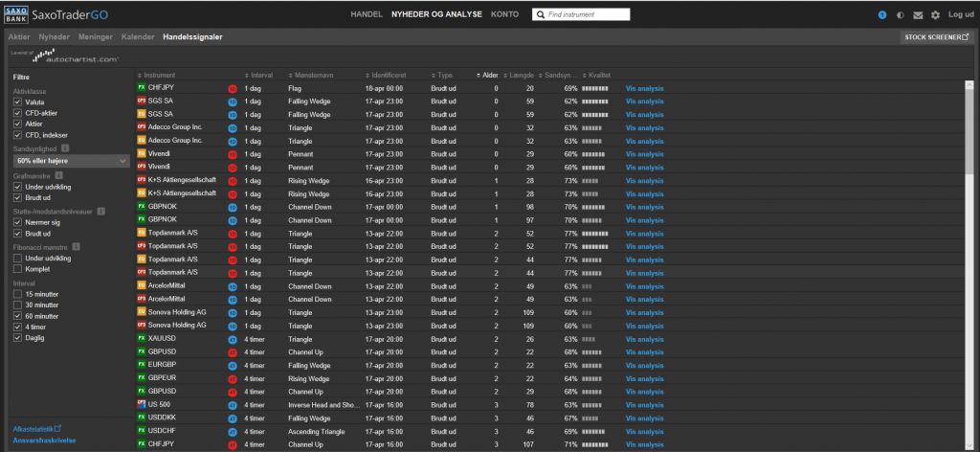Open Vis analysis for US 500
The width and height of the screenshot is (980, 452).
click(644, 405)
